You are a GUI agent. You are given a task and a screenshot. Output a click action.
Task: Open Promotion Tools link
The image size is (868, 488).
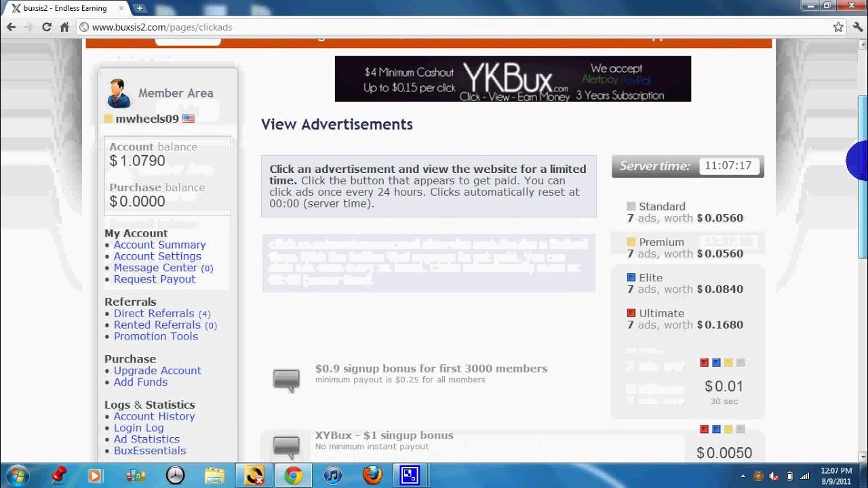pyautogui.click(x=156, y=336)
